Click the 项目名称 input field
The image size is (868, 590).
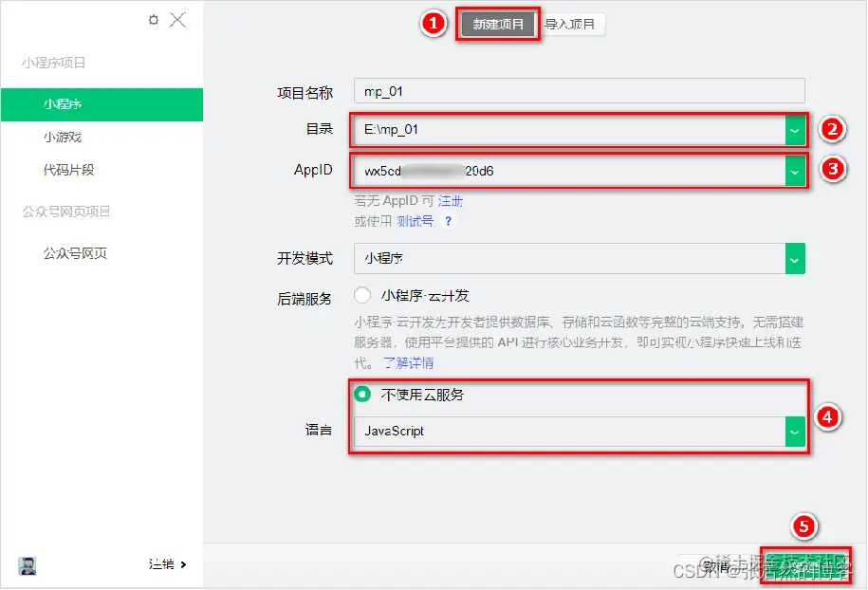[579, 91]
